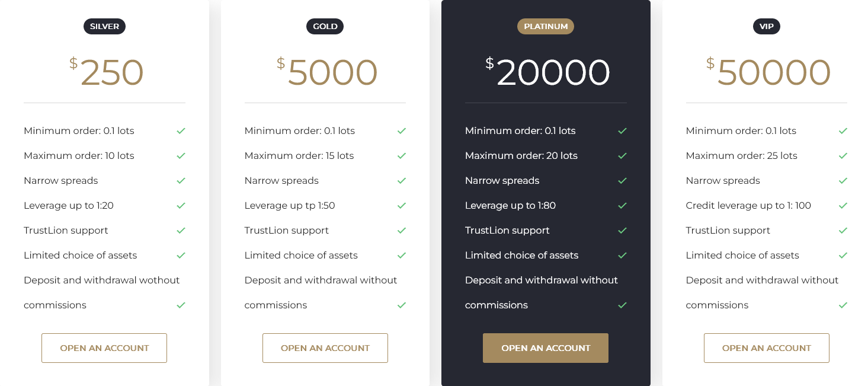
Task: Click the PLATINUM plan badge
Action: (x=546, y=26)
